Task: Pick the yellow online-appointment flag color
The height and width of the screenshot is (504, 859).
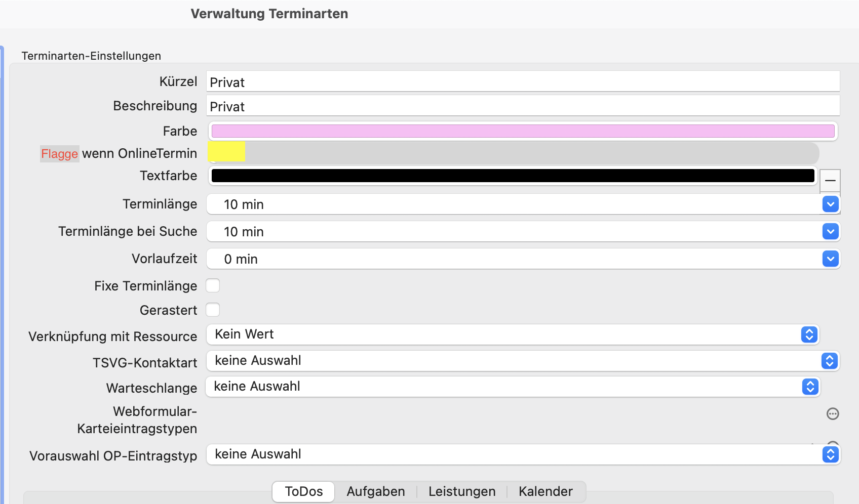Action: point(226,152)
